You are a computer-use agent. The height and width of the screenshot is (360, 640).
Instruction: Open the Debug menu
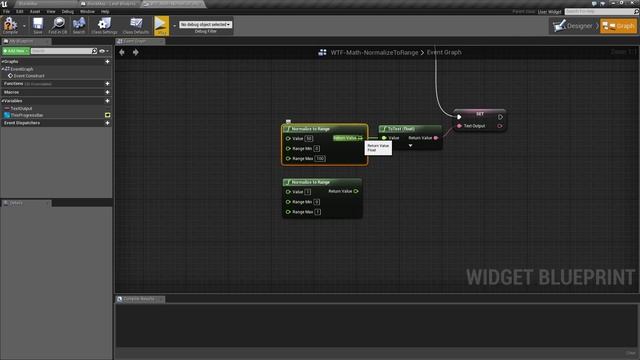pyautogui.click(x=68, y=11)
